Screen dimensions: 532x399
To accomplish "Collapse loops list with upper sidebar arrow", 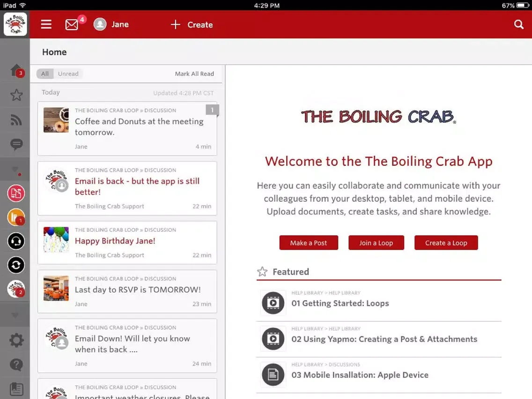I will coord(15,169).
